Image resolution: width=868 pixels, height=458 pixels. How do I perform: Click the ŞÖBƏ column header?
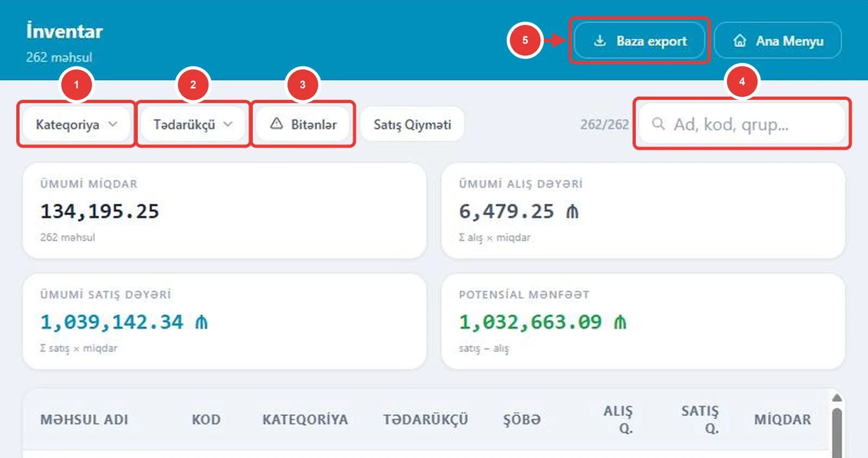coord(522,419)
